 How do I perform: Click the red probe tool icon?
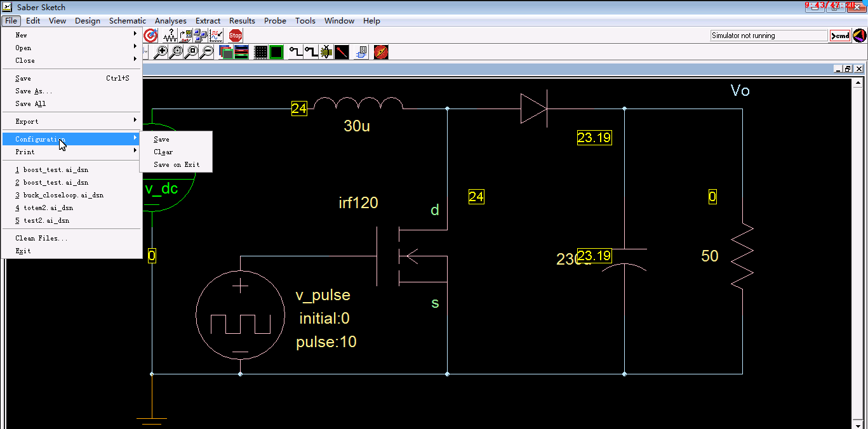(x=342, y=52)
